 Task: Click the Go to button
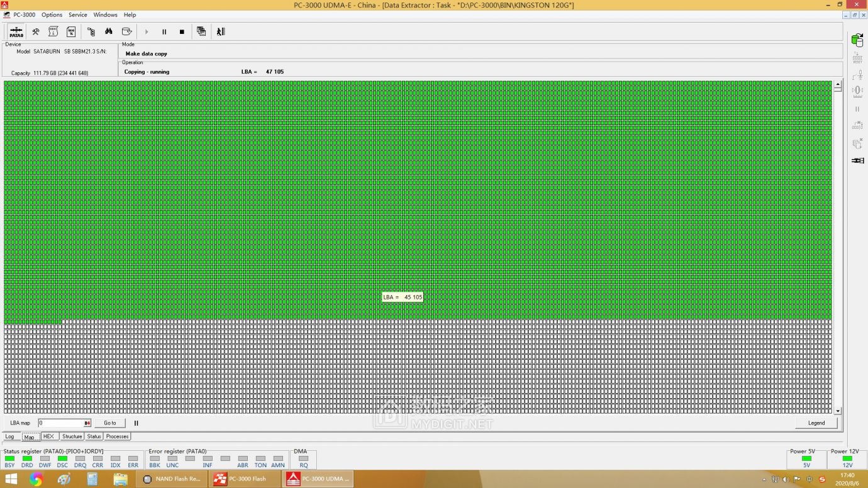tap(110, 423)
